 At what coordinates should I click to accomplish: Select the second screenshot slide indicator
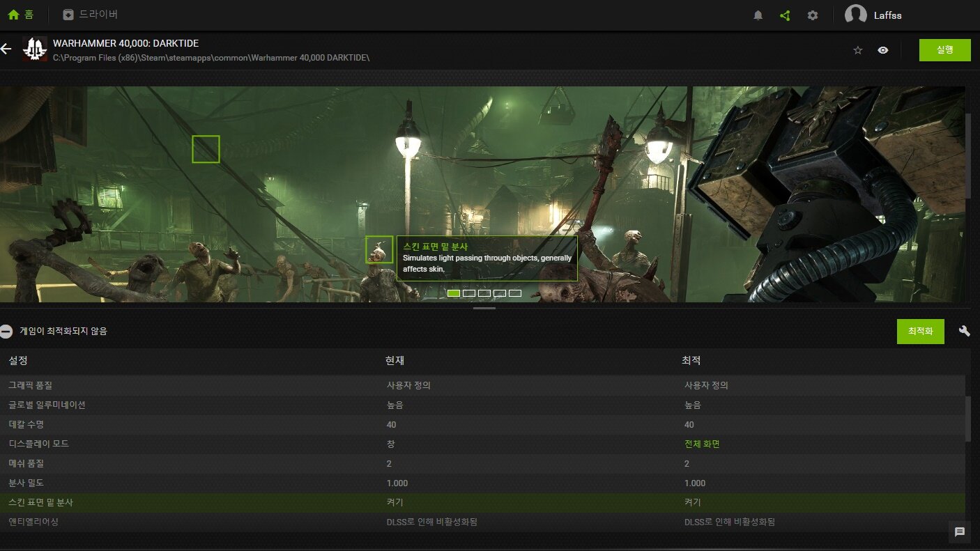click(x=469, y=293)
